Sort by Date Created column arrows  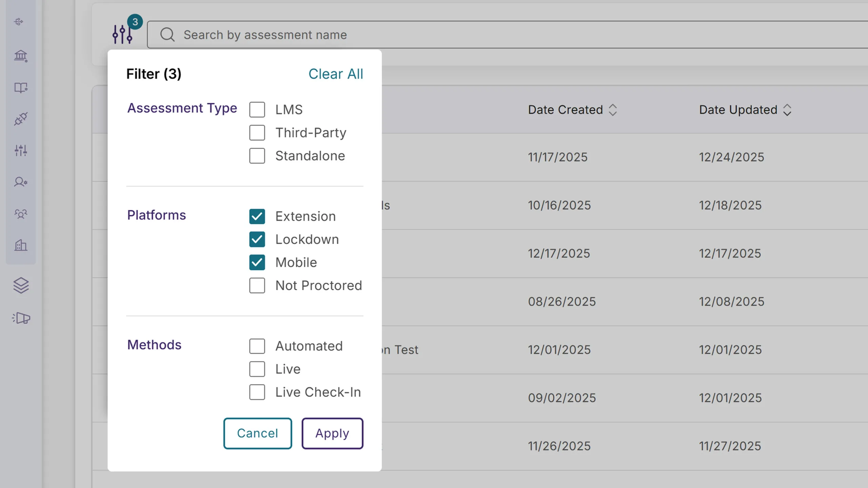[x=613, y=110]
